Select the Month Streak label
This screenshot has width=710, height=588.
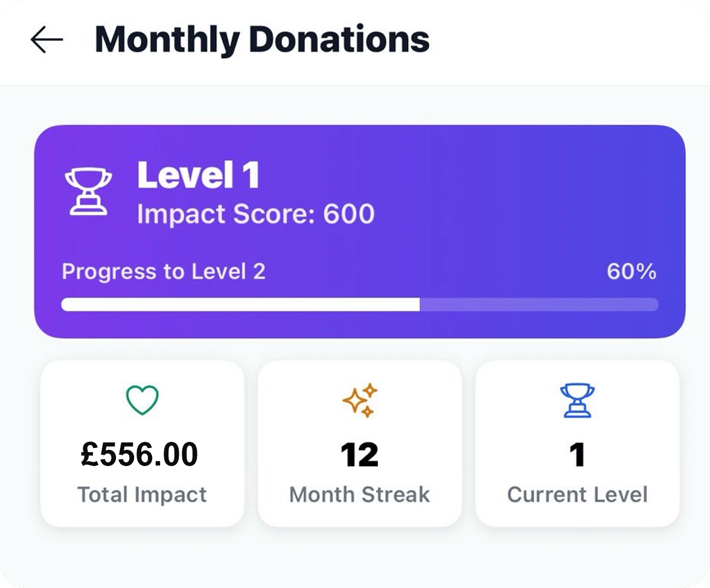coord(360,494)
